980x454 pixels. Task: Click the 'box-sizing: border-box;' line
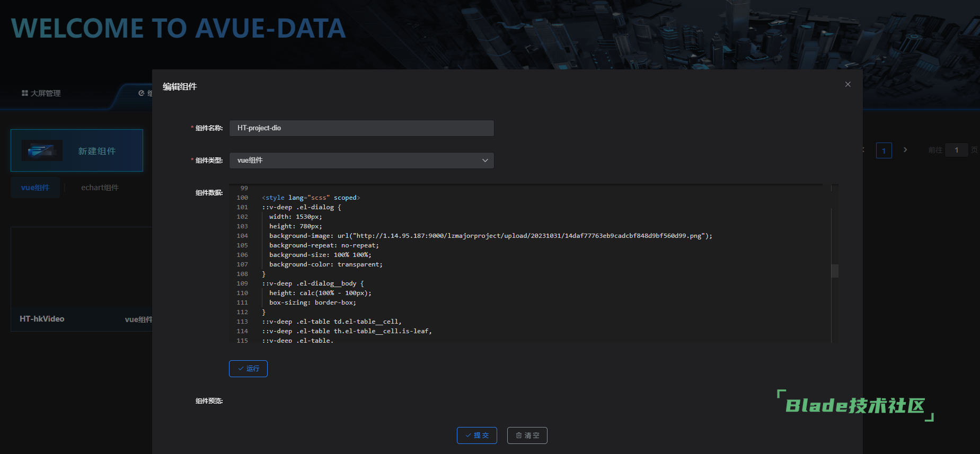(312, 302)
